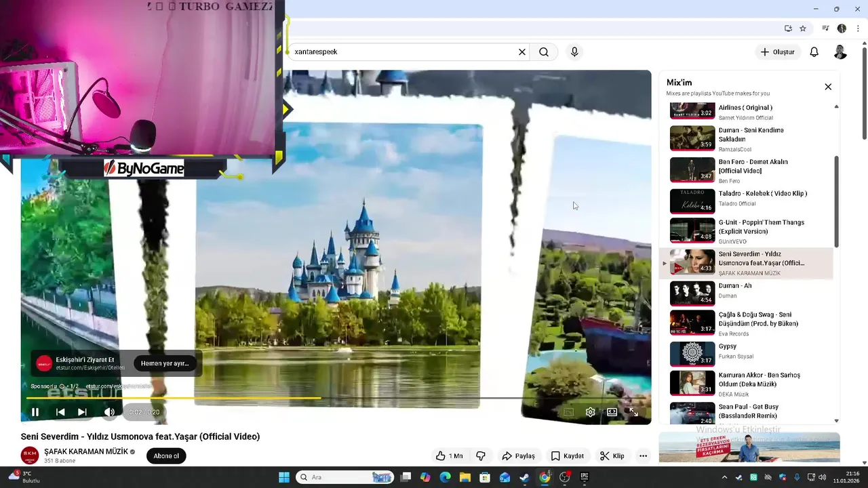The height and width of the screenshot is (488, 868).
Task: Open the YouTube account avatar menu
Action: 840,52
